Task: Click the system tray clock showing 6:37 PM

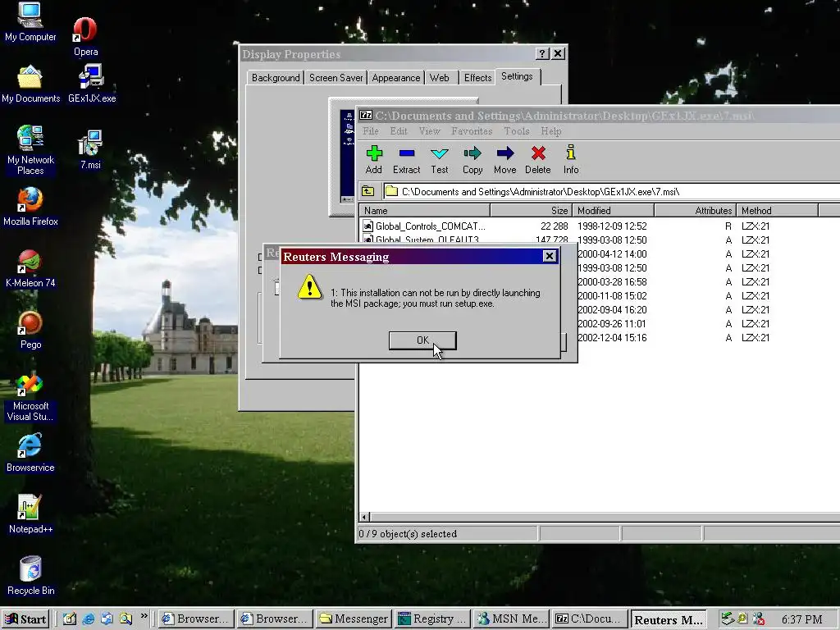Action: (x=801, y=619)
